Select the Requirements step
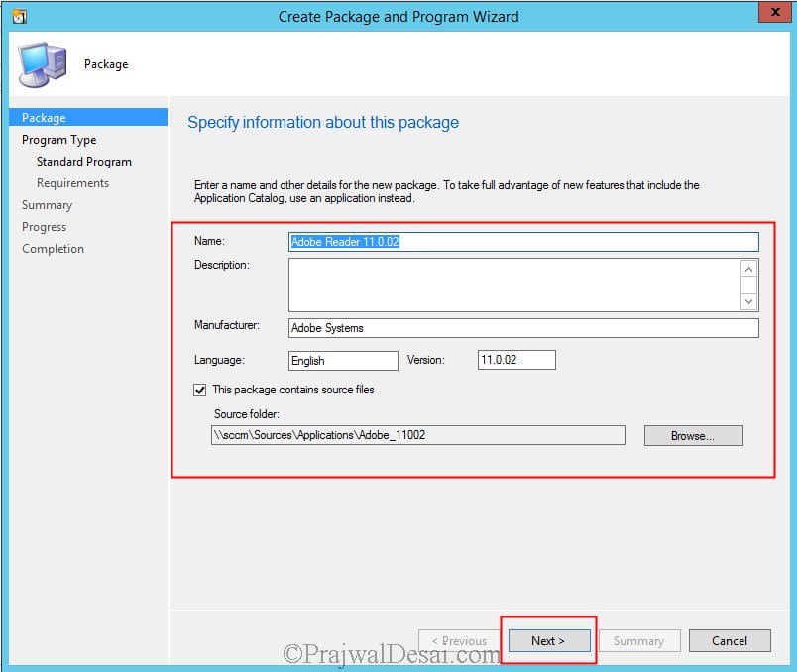797x672 pixels. [72, 183]
